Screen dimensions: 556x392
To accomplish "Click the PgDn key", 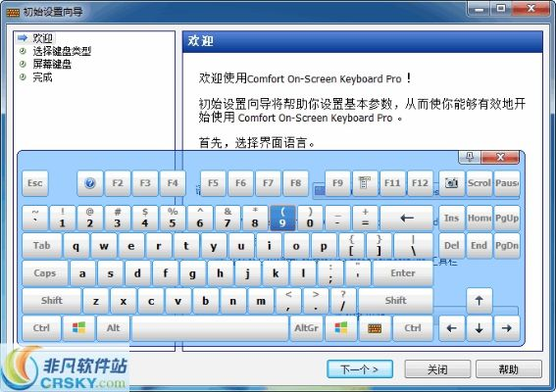I will coord(507,246).
